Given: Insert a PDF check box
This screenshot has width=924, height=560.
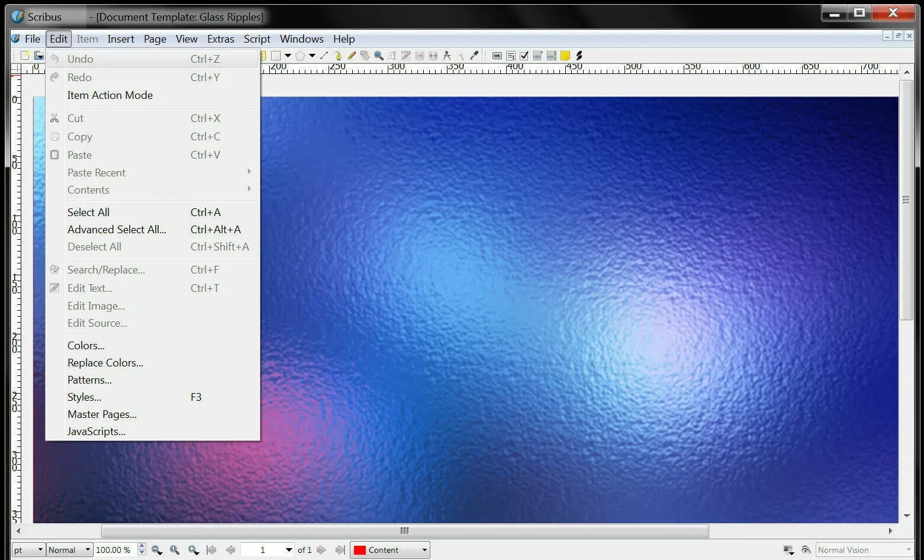Looking at the screenshot, I should pyautogui.click(x=524, y=56).
